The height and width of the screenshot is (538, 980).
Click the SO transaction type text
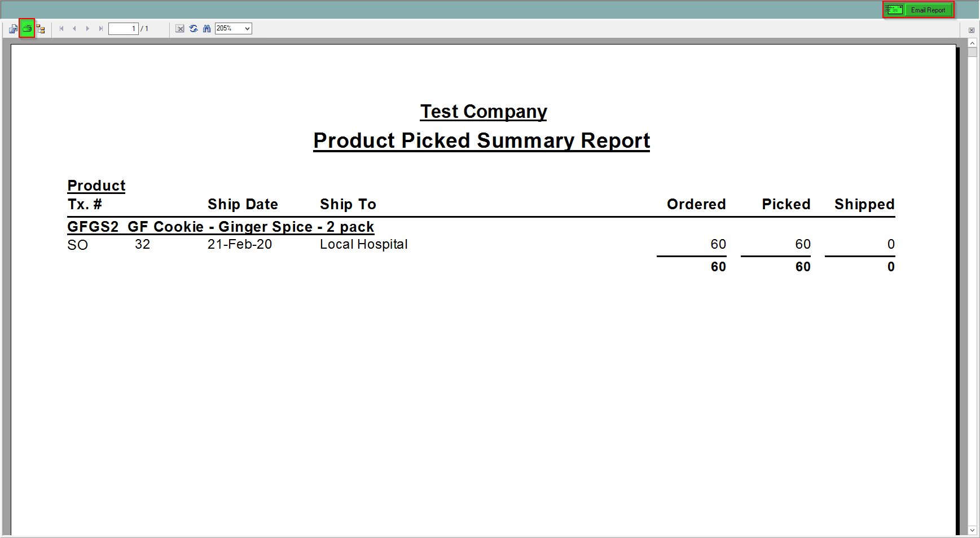click(78, 245)
